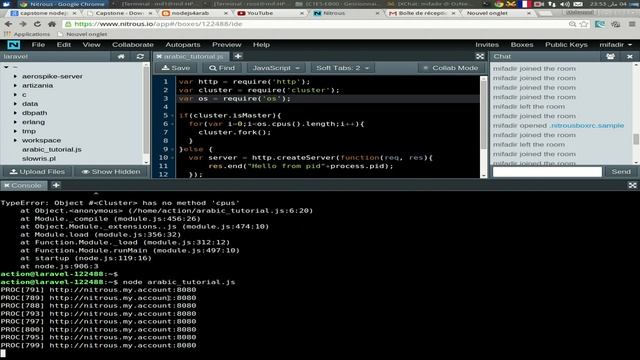Screen dimensions: 640x360
Task: Collapse the root ~ folder
Action: pos(6,67)
